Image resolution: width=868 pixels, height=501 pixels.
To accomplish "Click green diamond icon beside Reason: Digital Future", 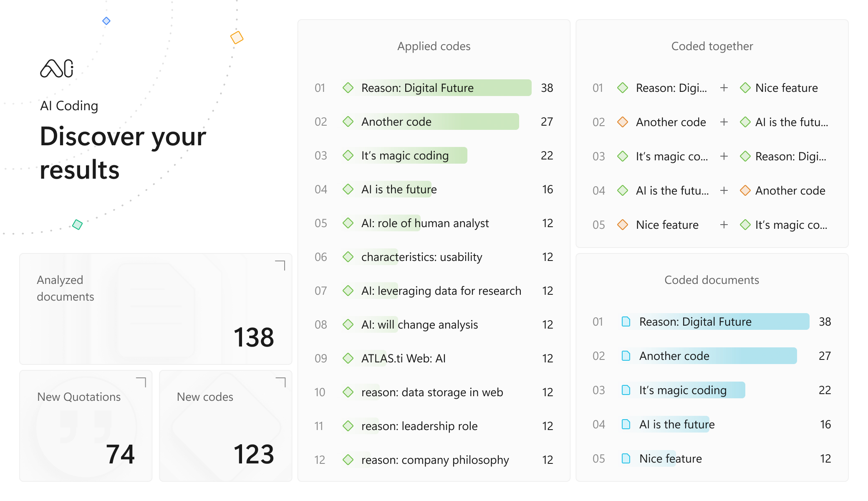I will point(348,88).
